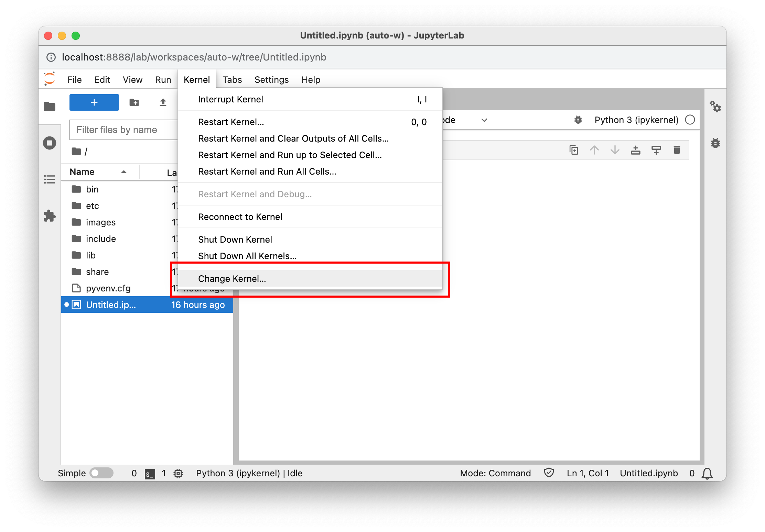Click the notebook trust shield icon
765x532 pixels.
549,473
